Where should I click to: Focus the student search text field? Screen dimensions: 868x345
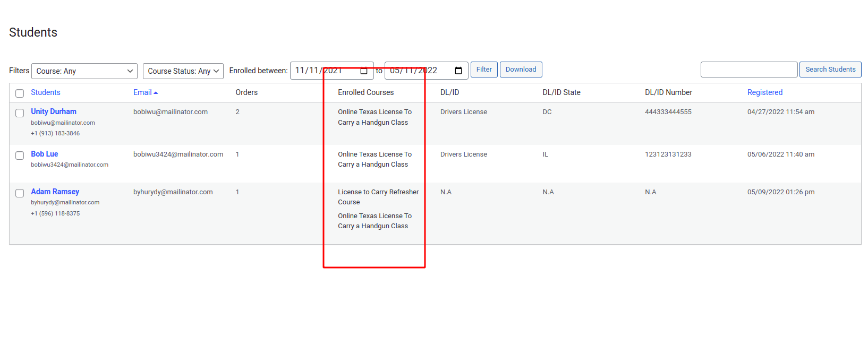(x=749, y=70)
